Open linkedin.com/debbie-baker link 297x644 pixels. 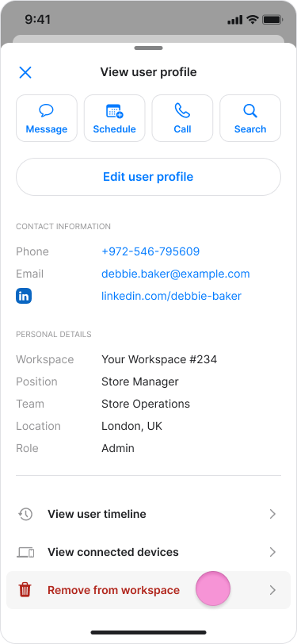tap(172, 296)
